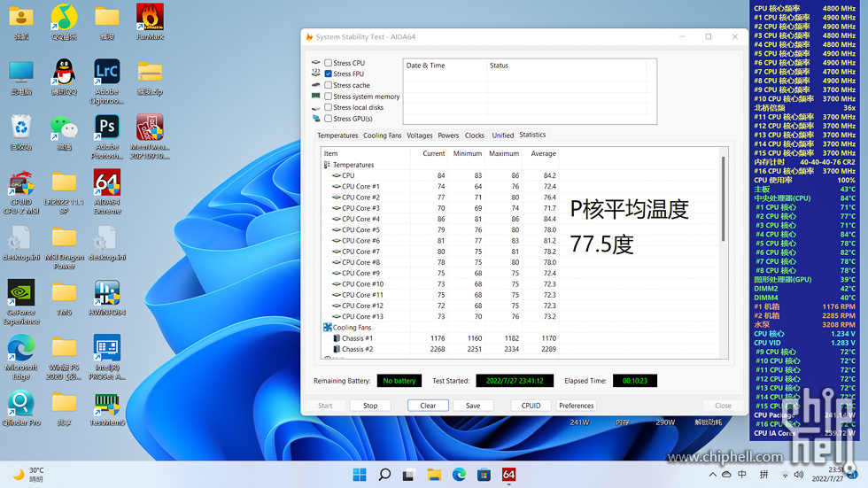Open the MemTweak desktop icon

(x=150, y=136)
